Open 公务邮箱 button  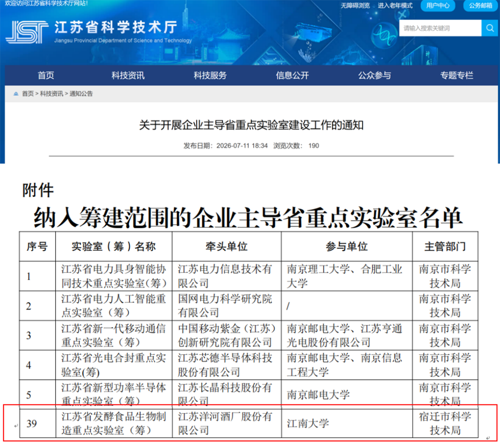click(480, 6)
